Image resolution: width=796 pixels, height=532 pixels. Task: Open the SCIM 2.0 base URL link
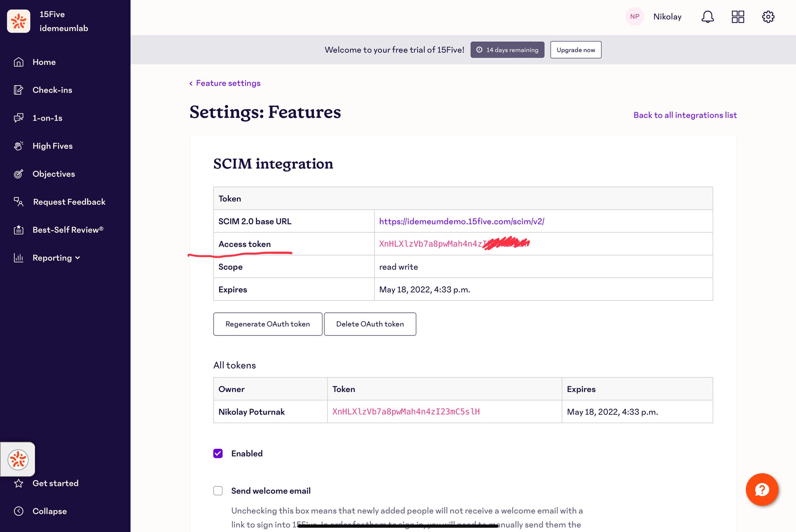click(462, 221)
